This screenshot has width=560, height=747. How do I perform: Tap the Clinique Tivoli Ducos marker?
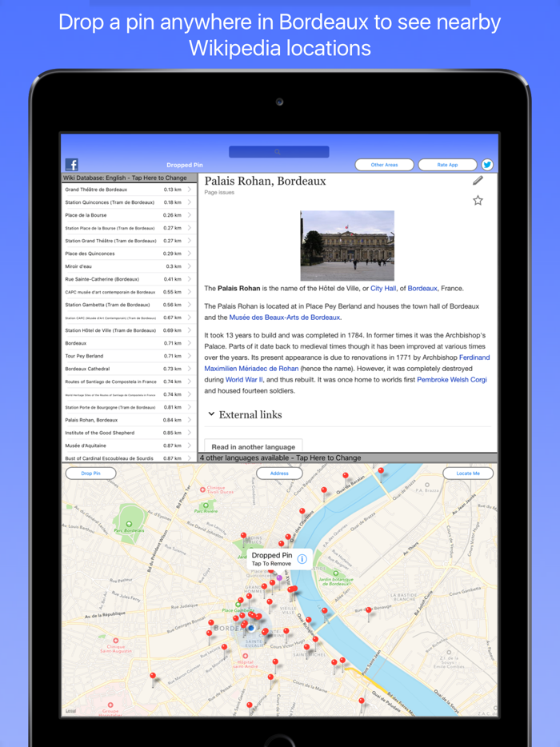pos(202,489)
